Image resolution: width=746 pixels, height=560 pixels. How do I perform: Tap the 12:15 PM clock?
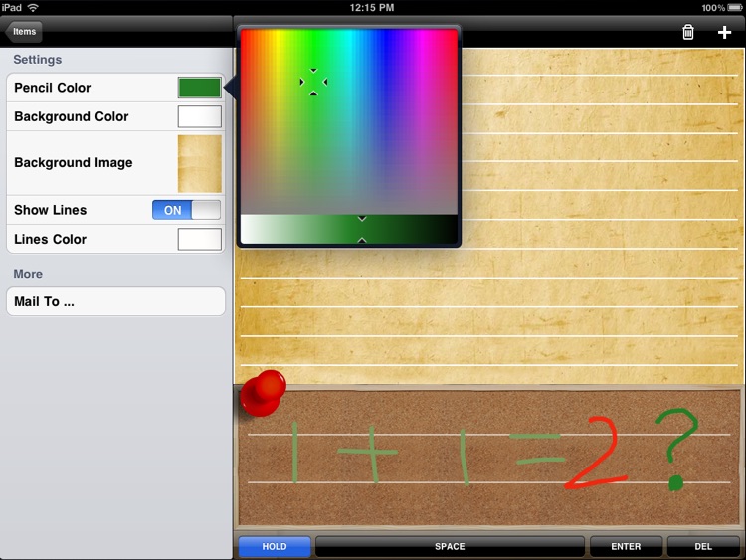click(x=372, y=8)
